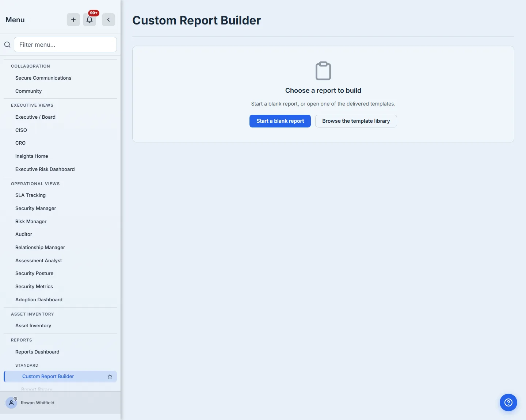Click the COLLABORATION section header
Viewport: 526px width, 420px height.
pos(30,66)
